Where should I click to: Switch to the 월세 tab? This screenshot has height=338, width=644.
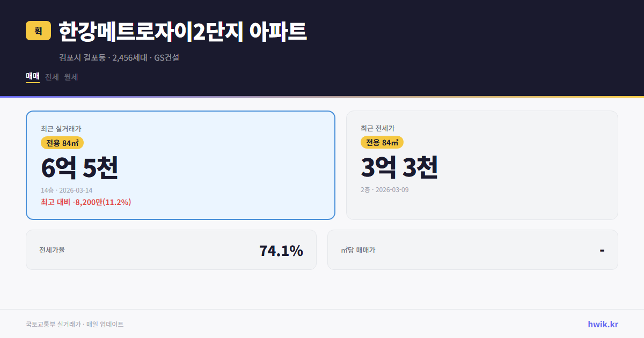pyautogui.click(x=70, y=77)
